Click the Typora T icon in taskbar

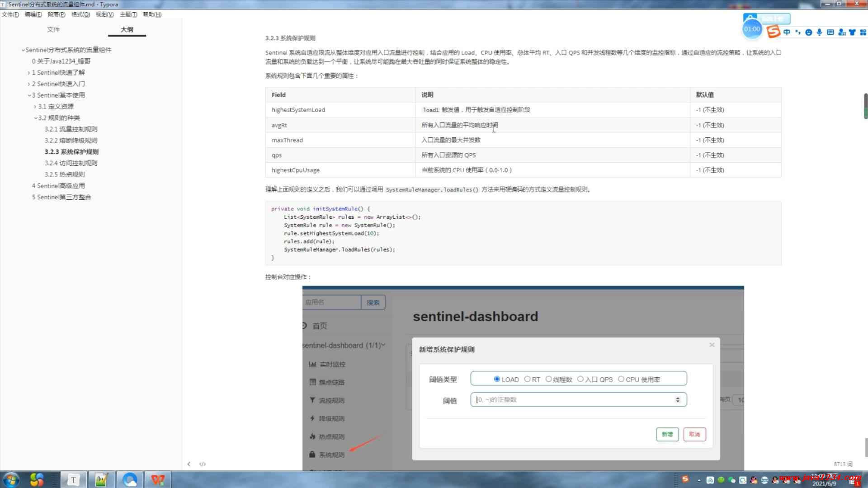pos(73,479)
